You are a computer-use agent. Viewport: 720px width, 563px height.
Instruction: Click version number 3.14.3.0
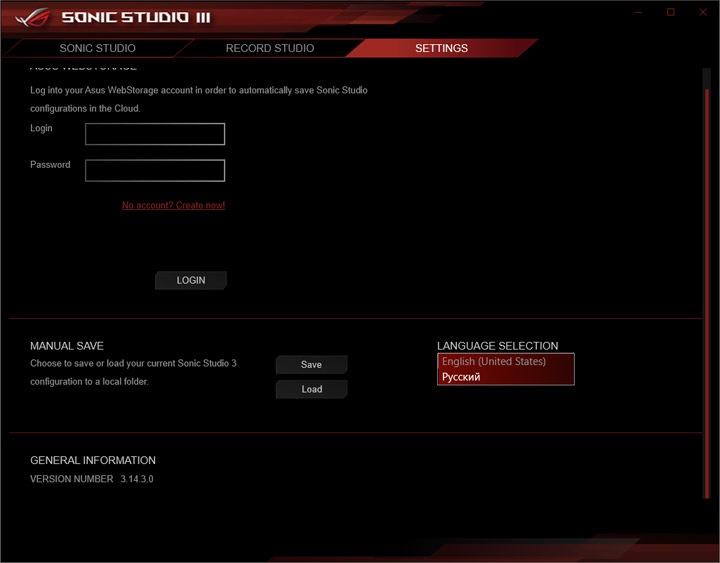tap(137, 479)
